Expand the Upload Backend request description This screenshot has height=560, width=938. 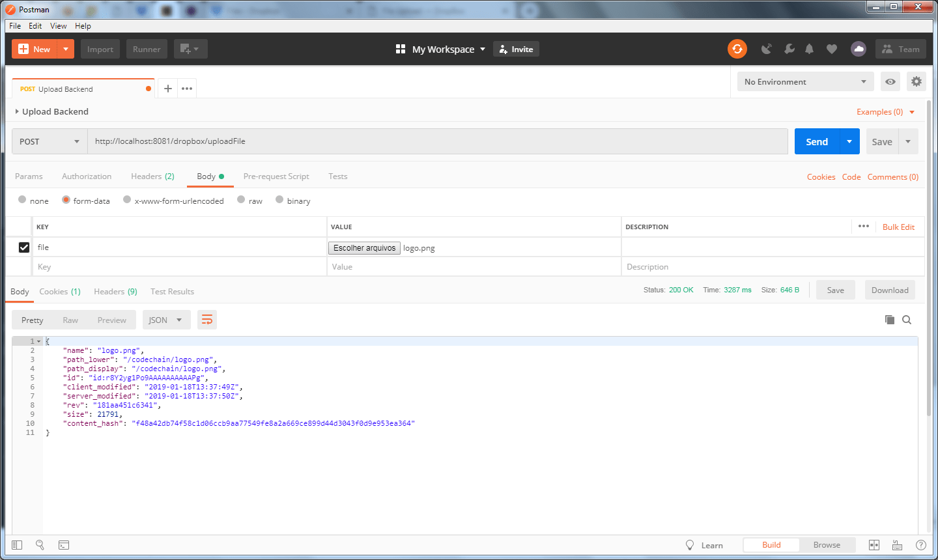(17, 111)
